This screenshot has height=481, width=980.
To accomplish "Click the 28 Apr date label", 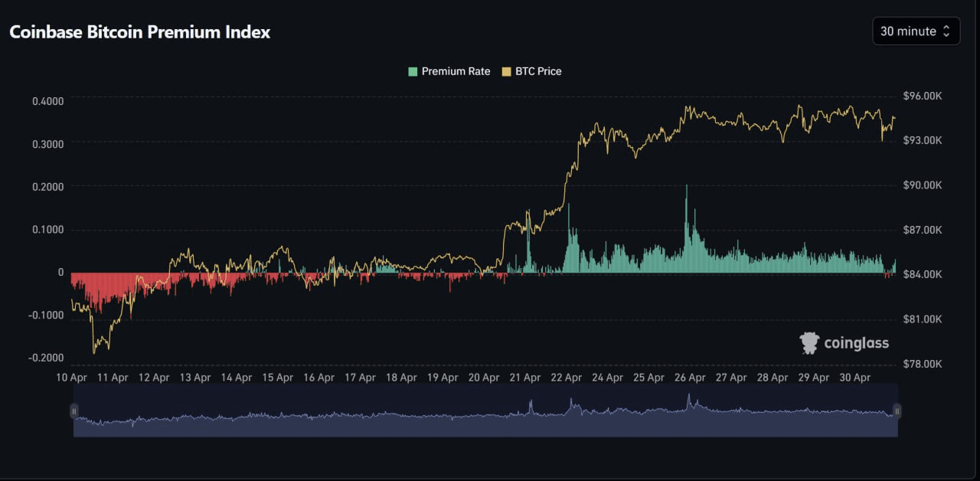I will point(773,378).
